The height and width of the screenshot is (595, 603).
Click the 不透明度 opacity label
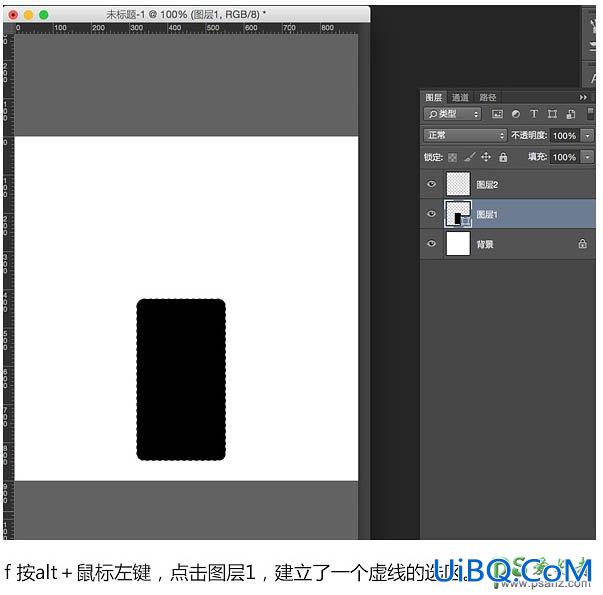529,135
